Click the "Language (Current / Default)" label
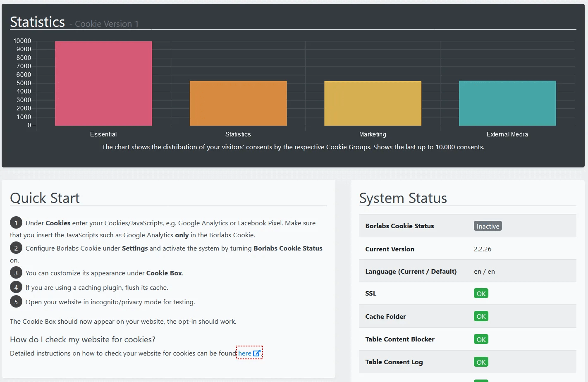 411,272
